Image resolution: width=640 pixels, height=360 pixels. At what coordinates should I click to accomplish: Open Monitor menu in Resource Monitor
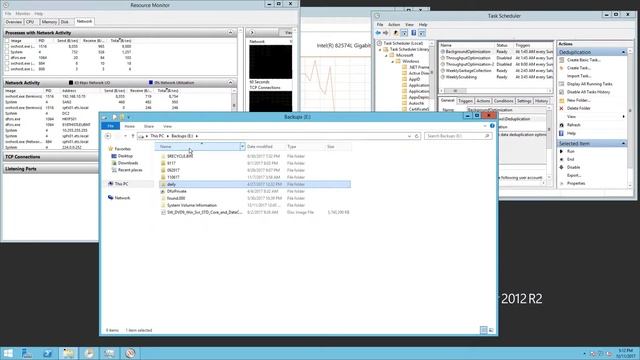[23, 14]
